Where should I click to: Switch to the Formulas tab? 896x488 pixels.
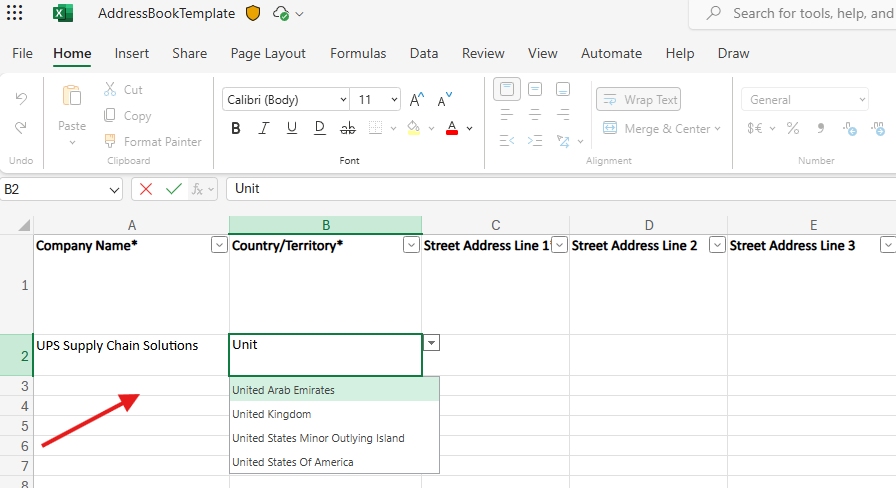358,53
